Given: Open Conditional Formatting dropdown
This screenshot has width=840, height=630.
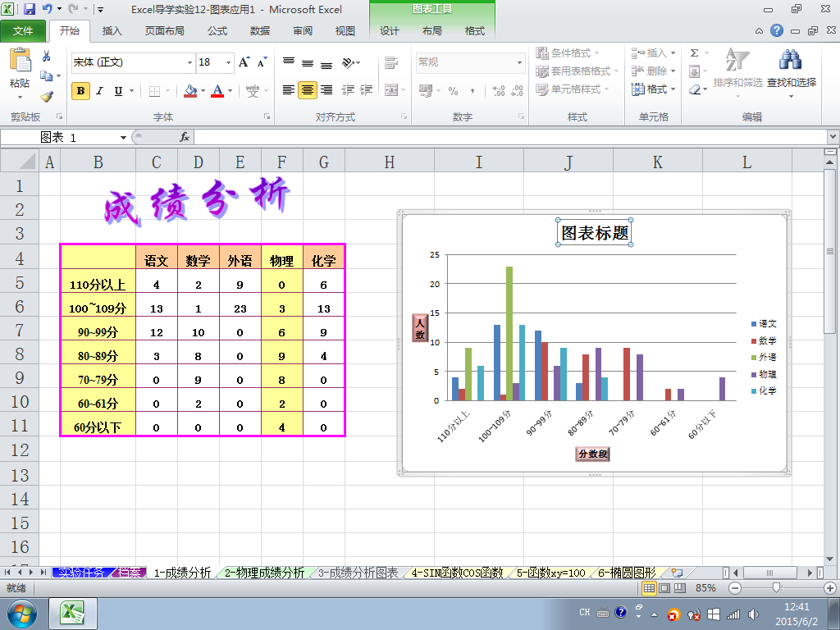Looking at the screenshot, I should pyautogui.click(x=568, y=53).
